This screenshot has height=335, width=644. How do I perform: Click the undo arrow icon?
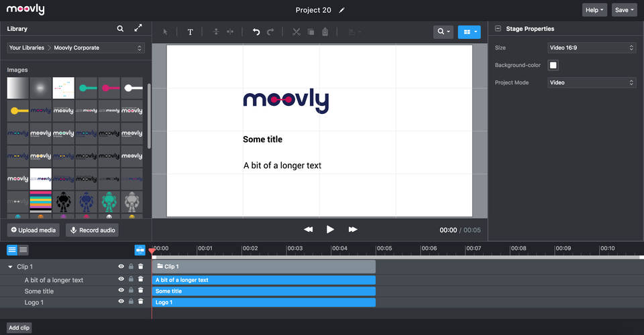(x=256, y=31)
